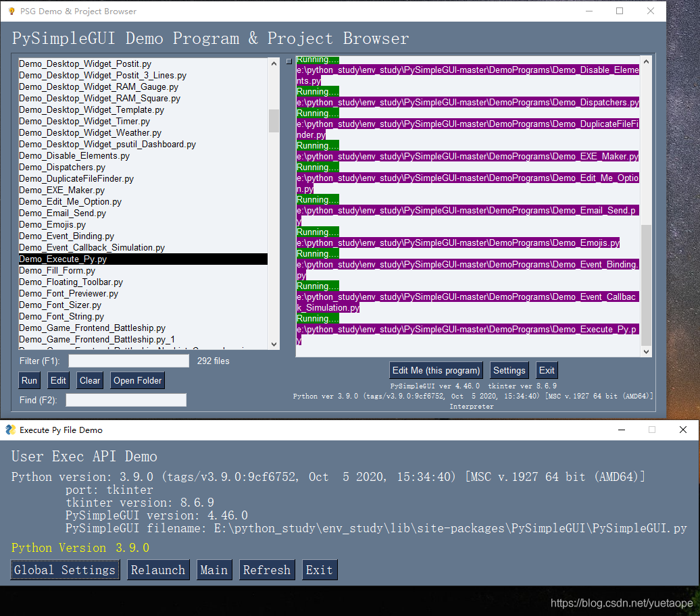Click "User Exec API Demo" heading
The width and height of the screenshot is (700, 616).
click(84, 456)
